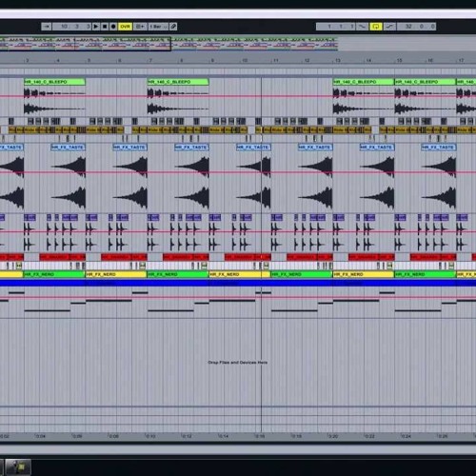The height and width of the screenshot is (476, 476).
Task: Select the HR_FX_TASTE clip ending at bar 9
Action: point(191,148)
